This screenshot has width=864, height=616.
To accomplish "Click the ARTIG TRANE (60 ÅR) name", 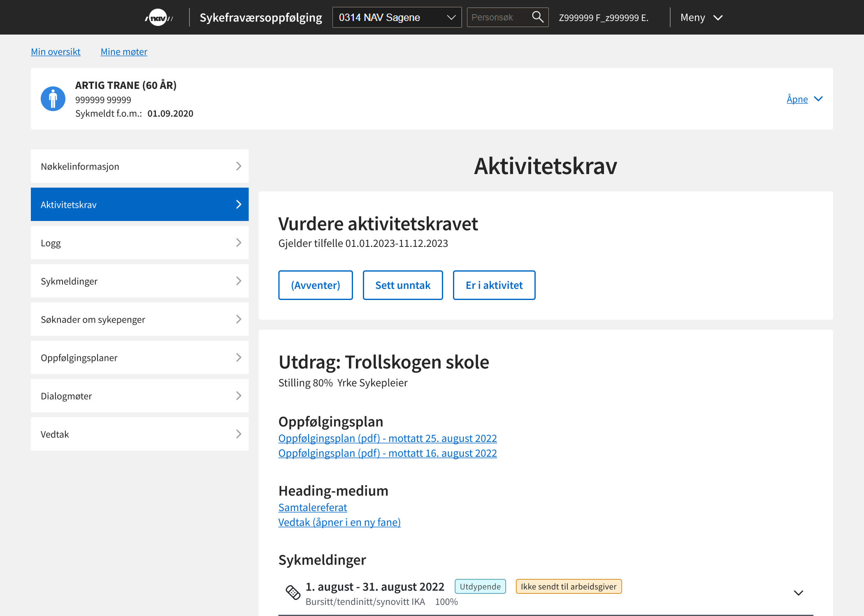I will (x=126, y=85).
